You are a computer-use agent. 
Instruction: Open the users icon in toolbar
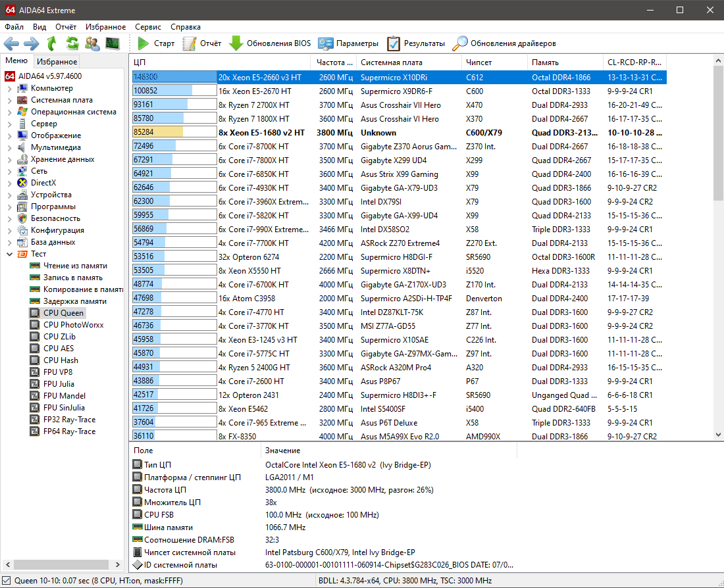pos(92,44)
